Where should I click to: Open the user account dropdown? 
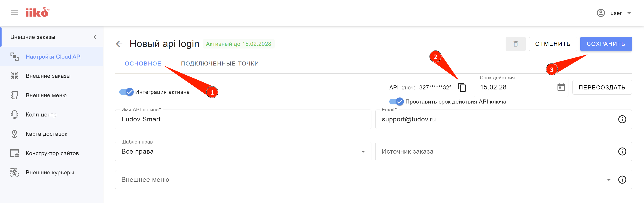click(x=615, y=13)
